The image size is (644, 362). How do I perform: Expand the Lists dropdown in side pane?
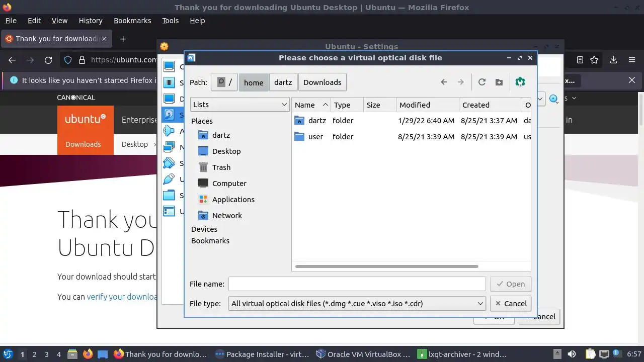tap(239, 104)
